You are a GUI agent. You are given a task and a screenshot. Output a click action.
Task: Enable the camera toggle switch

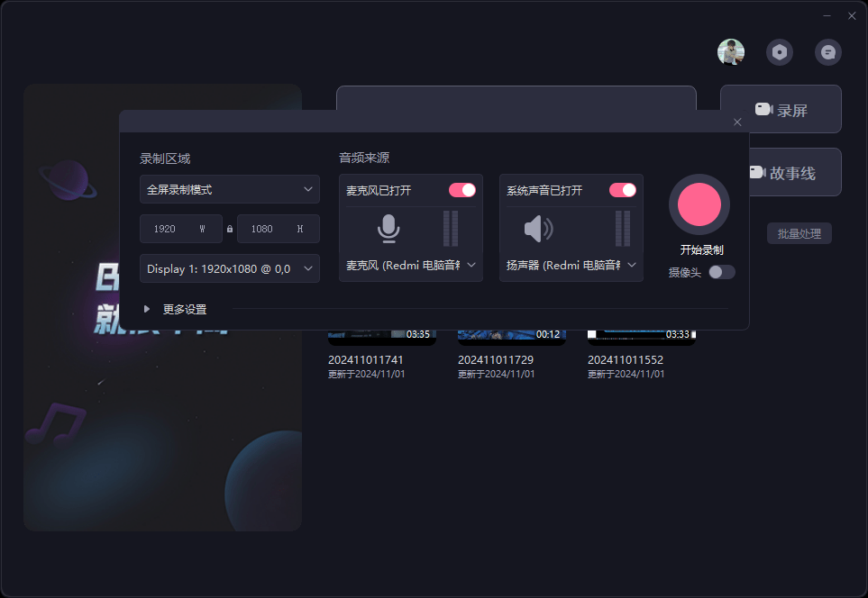[x=721, y=272]
